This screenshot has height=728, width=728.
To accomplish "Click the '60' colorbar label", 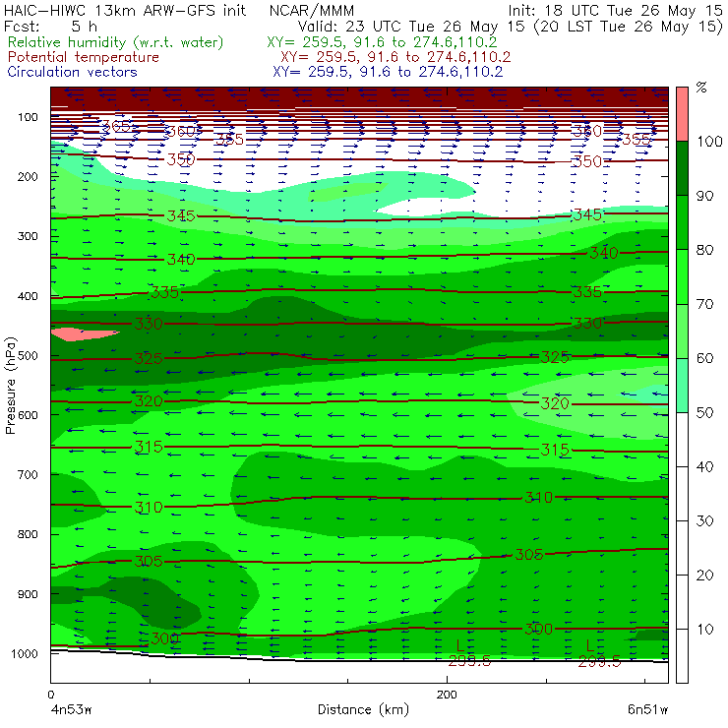I will pyautogui.click(x=704, y=358).
